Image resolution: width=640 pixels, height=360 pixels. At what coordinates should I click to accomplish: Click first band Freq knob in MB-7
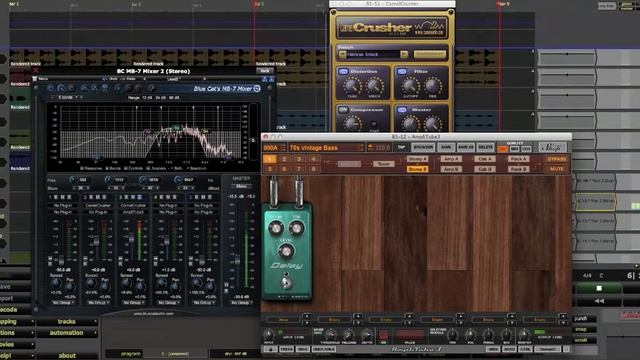pos(72,180)
